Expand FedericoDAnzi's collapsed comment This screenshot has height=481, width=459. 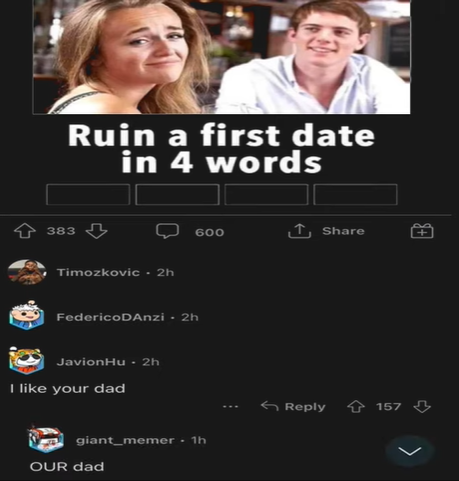[x=229, y=317]
